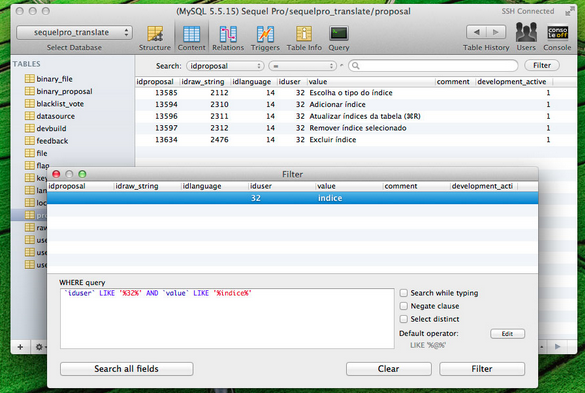Screen dimensions: 585x393
Task: Open the Select Database dropdown
Action: pos(74,32)
